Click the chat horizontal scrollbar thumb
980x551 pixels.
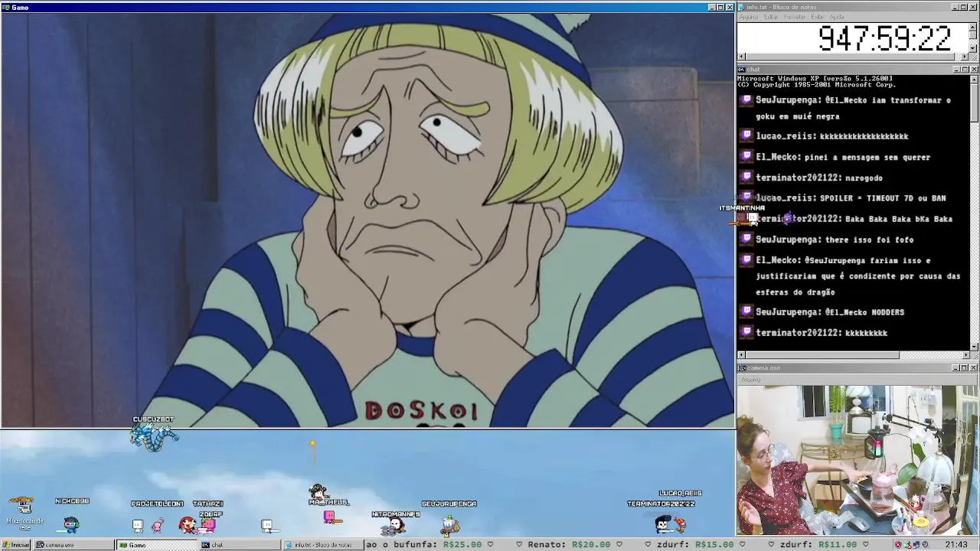822,355
